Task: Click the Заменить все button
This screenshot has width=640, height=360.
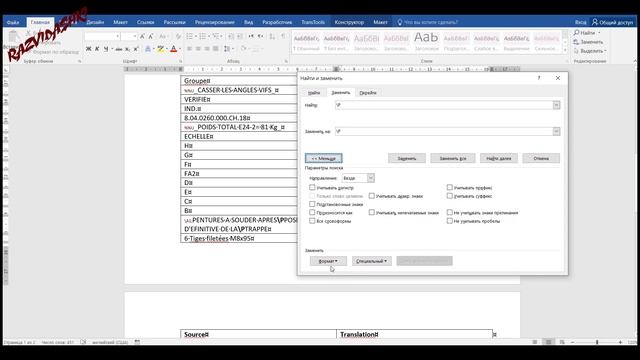Action: coord(453,158)
